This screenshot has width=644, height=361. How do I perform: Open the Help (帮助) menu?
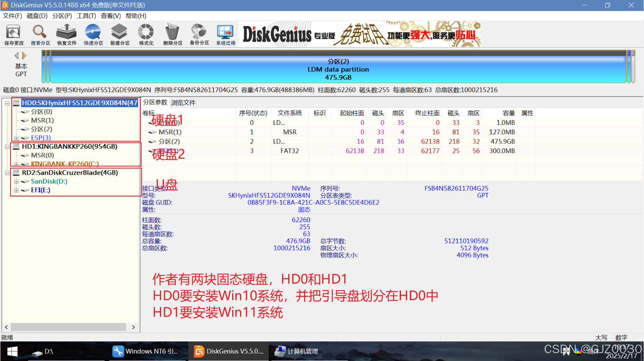136,16
